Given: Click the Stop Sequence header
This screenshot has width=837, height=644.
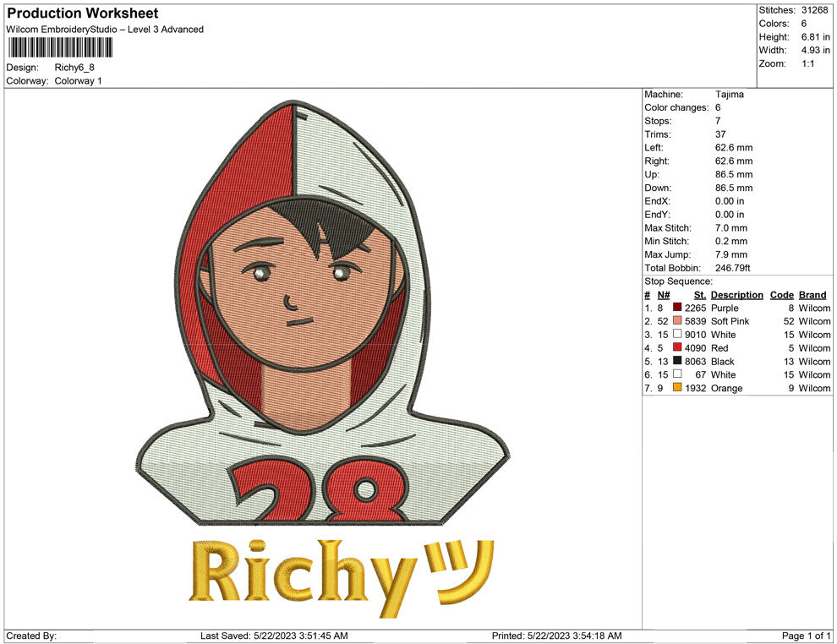Looking at the screenshot, I should tap(676, 281).
